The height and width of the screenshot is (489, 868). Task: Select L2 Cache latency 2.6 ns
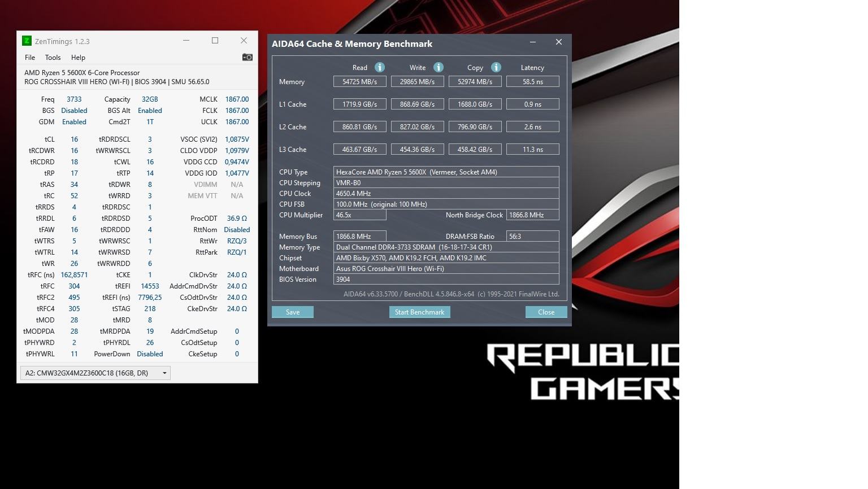[533, 127]
